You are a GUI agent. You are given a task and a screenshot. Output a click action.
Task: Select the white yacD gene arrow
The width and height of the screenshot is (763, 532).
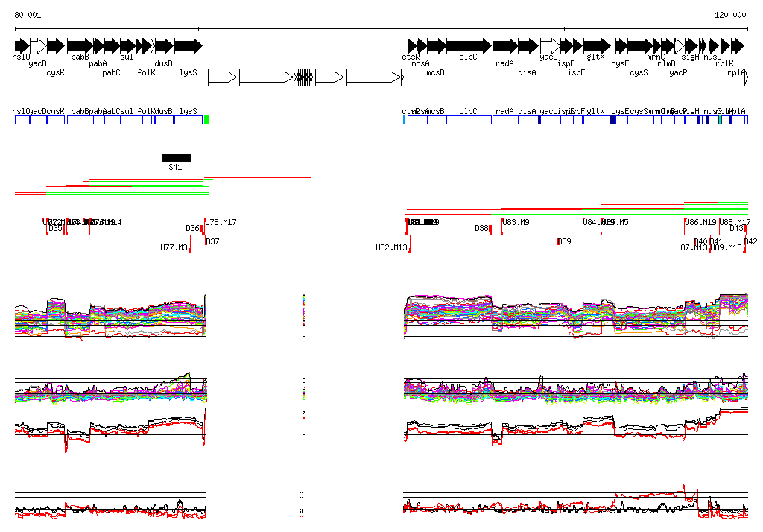click(39, 46)
